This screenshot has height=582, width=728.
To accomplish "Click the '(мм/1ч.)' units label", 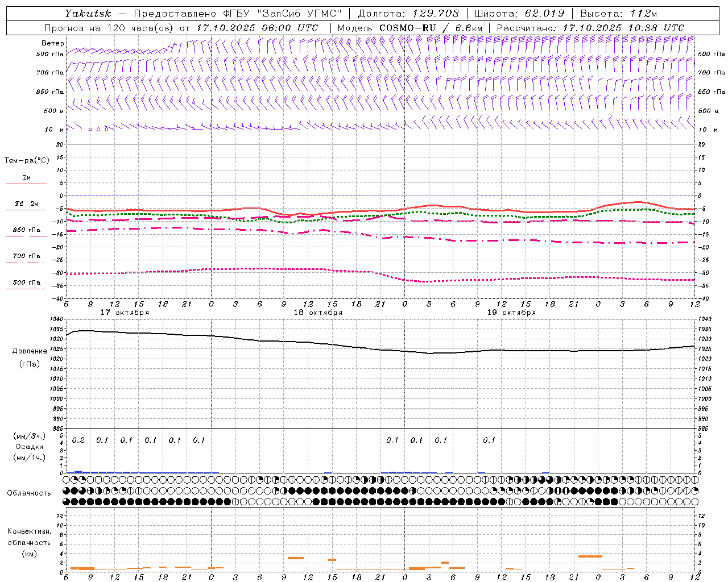I will (29, 457).
